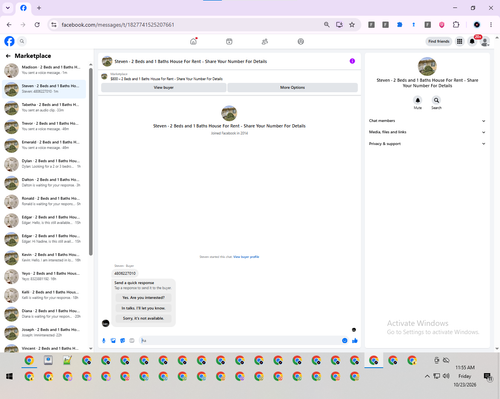Click the taskbar volume speaker icon

coord(446,376)
